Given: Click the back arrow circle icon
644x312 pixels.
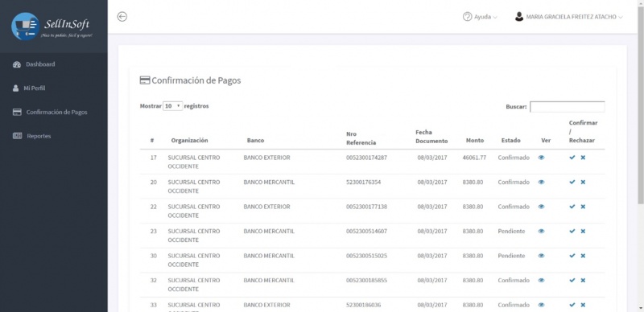Looking at the screenshot, I should [122, 16].
